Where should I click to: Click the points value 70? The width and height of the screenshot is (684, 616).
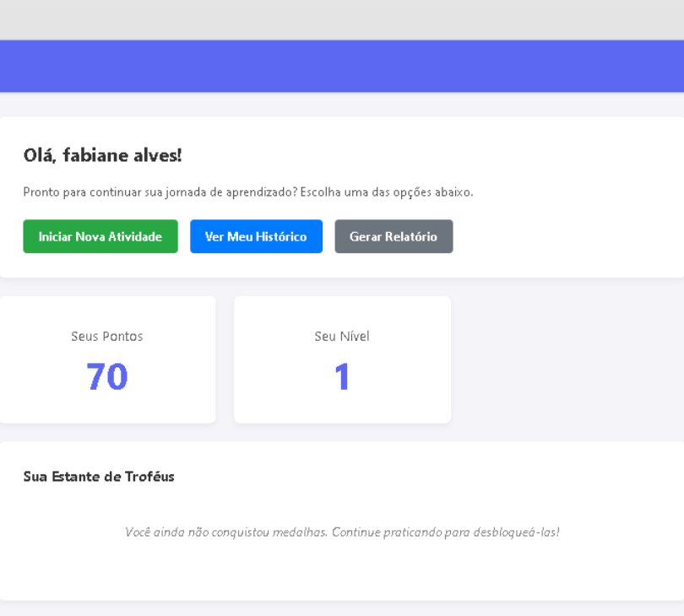107,376
